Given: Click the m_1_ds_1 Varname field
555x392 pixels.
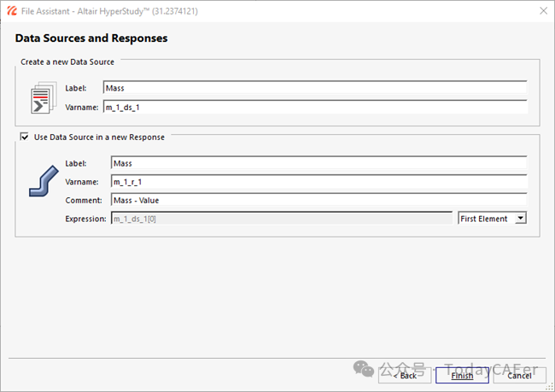Looking at the screenshot, I should tap(314, 107).
